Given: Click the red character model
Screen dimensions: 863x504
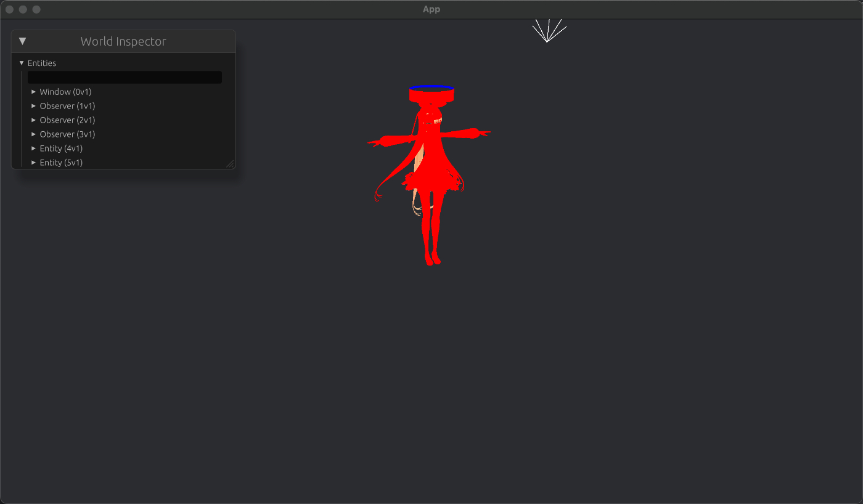Looking at the screenshot, I should 430,176.
